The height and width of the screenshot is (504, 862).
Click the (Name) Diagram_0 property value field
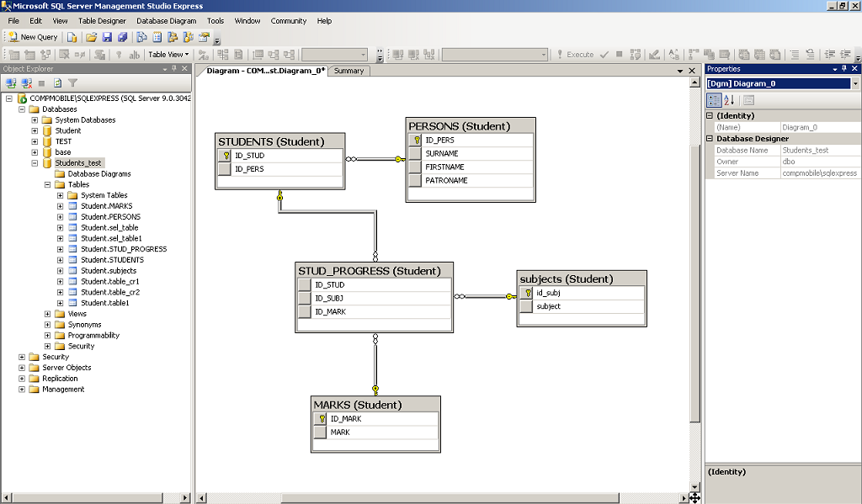(x=820, y=128)
